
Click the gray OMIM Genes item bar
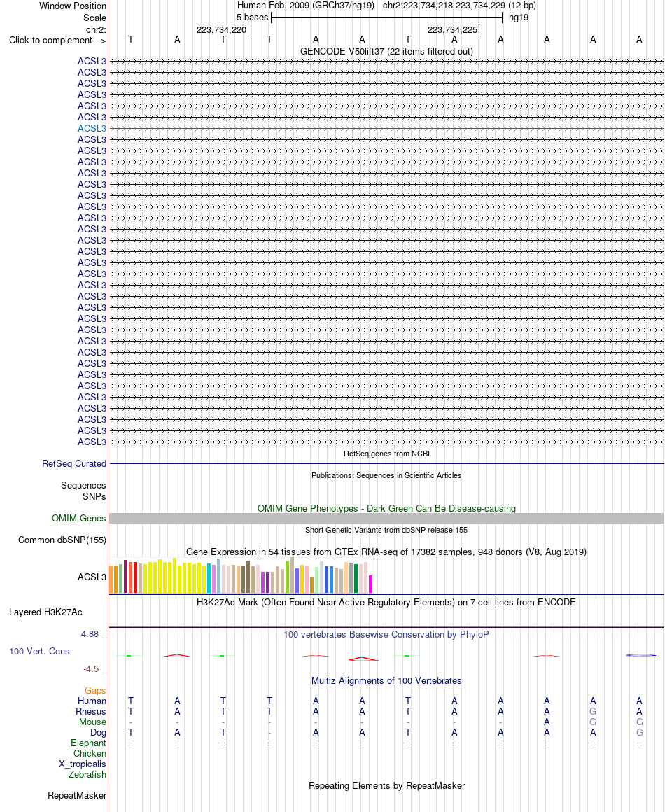point(386,519)
